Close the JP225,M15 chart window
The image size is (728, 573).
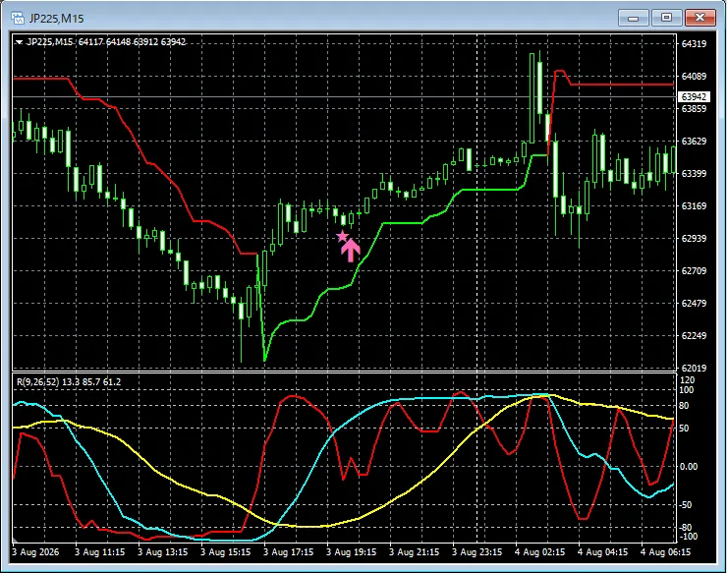[700, 18]
